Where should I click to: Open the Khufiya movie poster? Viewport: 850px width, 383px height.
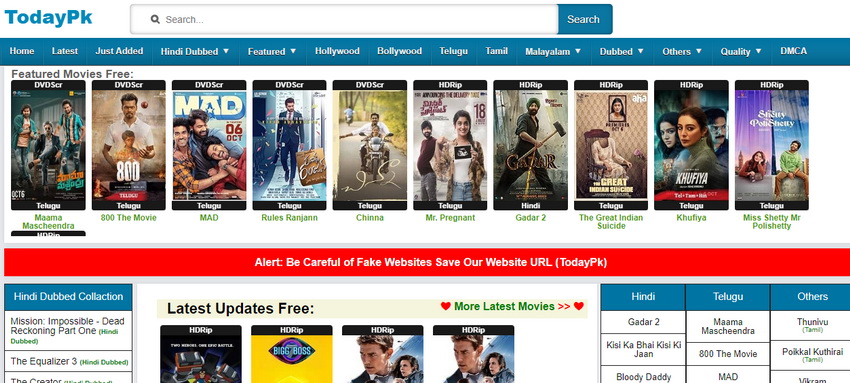691,145
